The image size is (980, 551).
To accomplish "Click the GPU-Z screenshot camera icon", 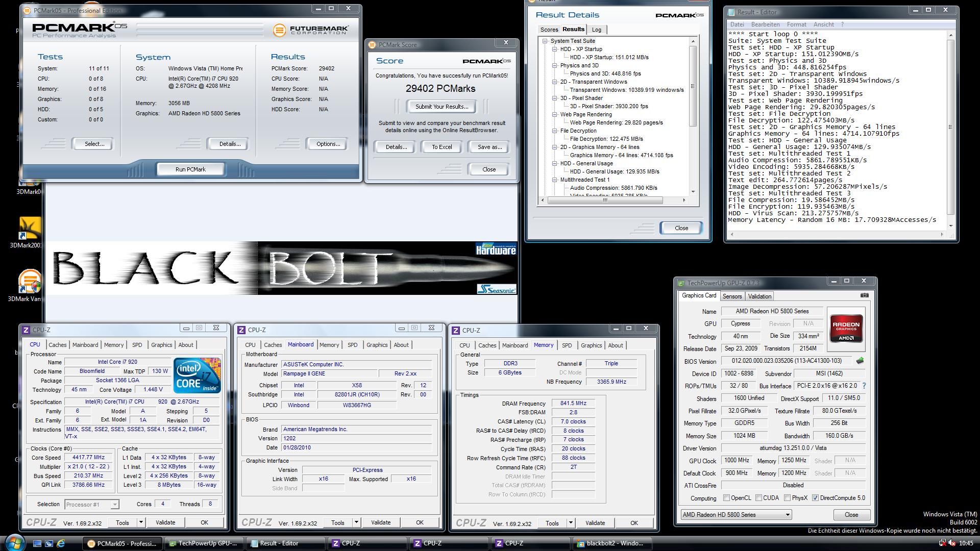I will (x=864, y=295).
